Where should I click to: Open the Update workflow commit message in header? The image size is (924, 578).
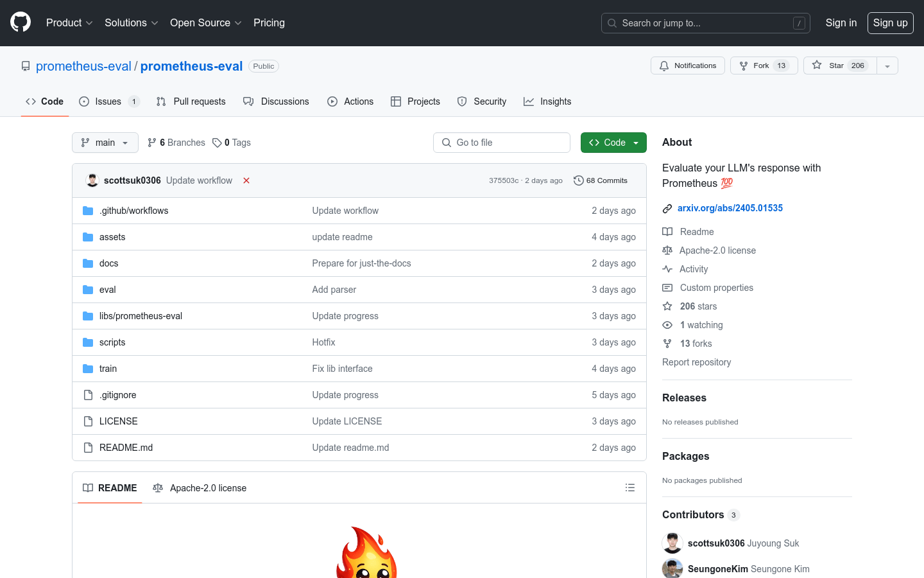coord(199,180)
